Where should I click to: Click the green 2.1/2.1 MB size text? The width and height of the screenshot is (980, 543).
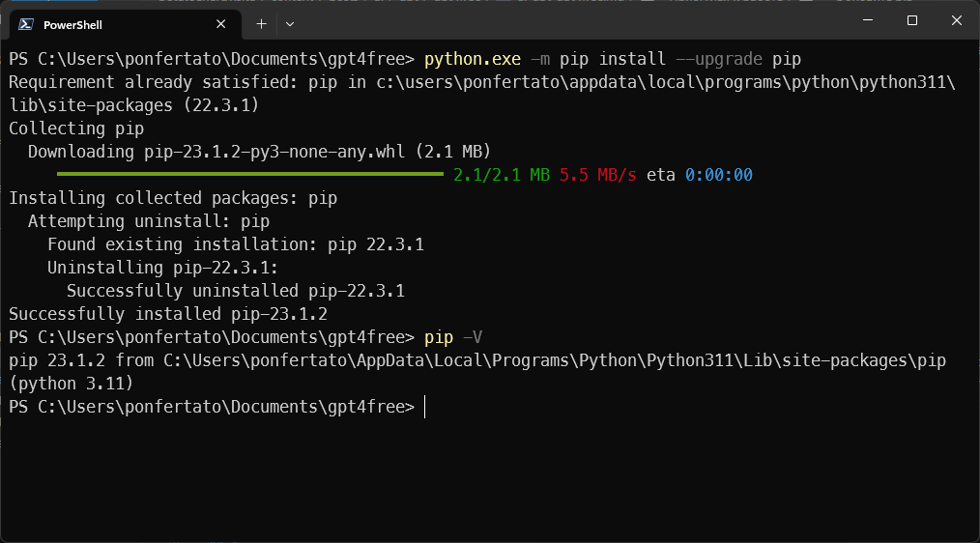coord(501,175)
